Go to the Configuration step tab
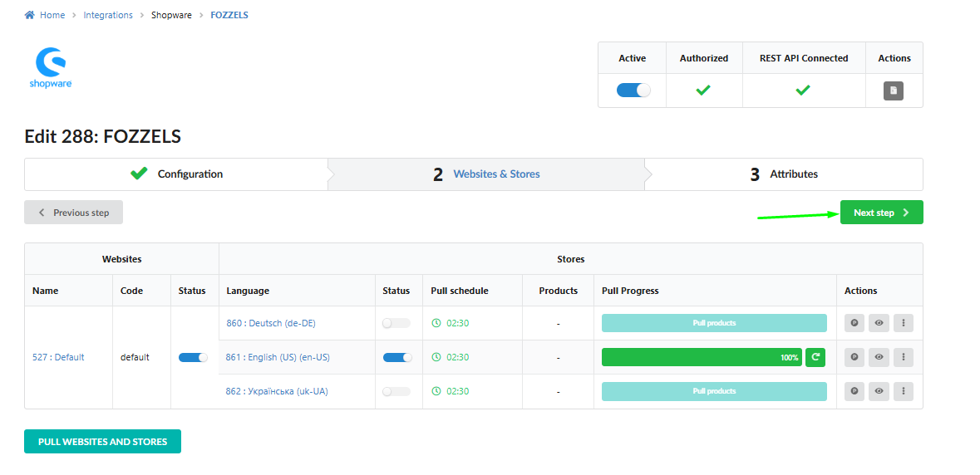 pos(176,174)
